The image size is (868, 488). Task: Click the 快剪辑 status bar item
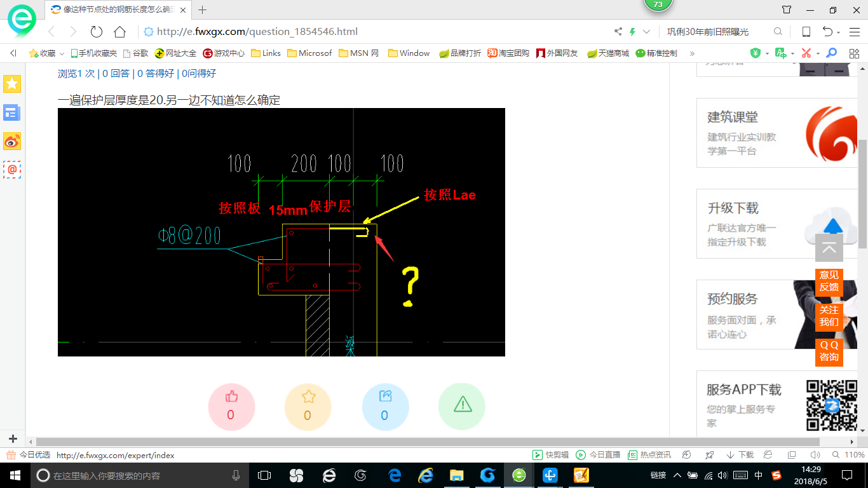pos(550,455)
